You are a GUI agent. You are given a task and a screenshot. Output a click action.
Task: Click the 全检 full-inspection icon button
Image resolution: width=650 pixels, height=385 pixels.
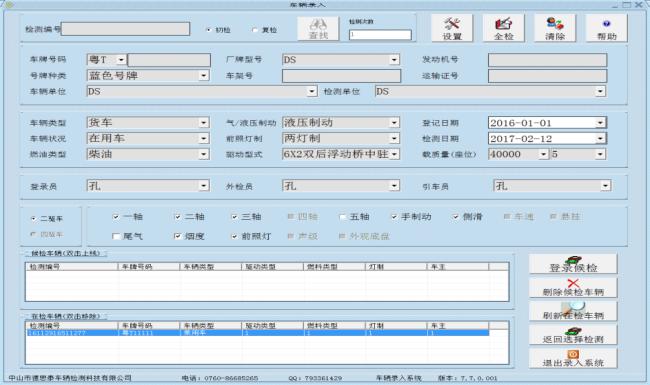(x=503, y=28)
